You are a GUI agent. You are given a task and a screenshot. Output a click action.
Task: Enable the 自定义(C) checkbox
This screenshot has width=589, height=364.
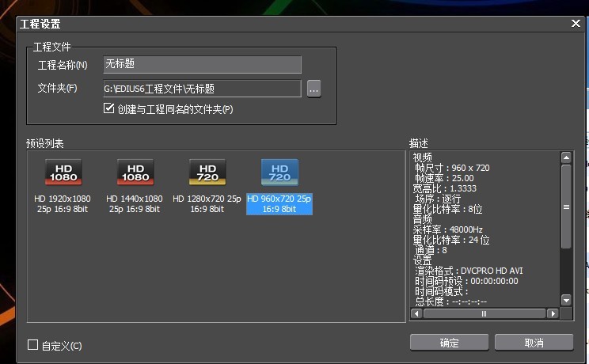[x=32, y=344]
